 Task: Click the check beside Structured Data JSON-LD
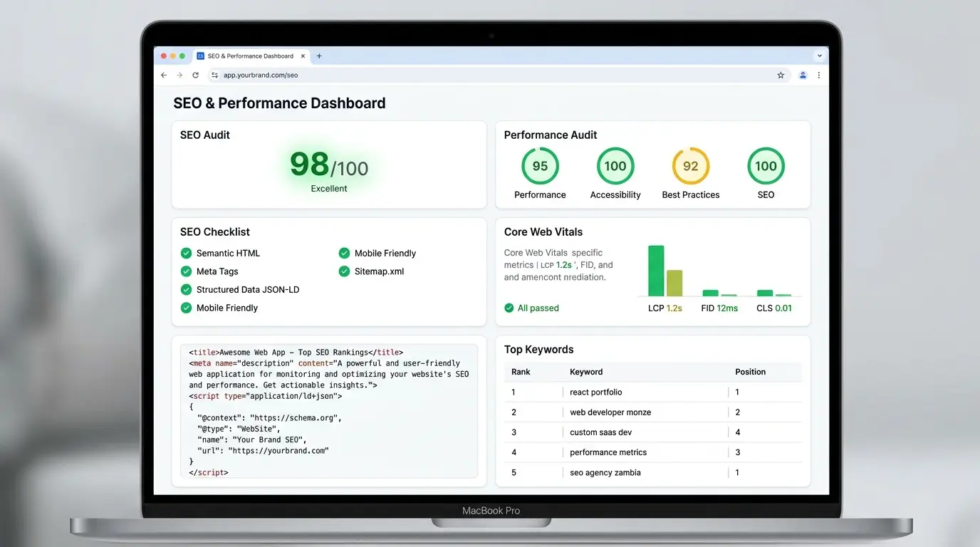point(186,290)
